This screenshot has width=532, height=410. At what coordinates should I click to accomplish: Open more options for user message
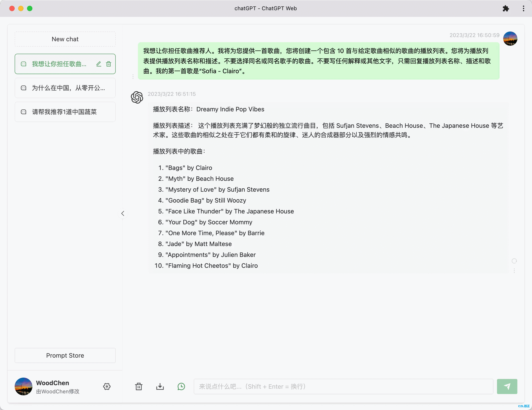click(x=133, y=77)
